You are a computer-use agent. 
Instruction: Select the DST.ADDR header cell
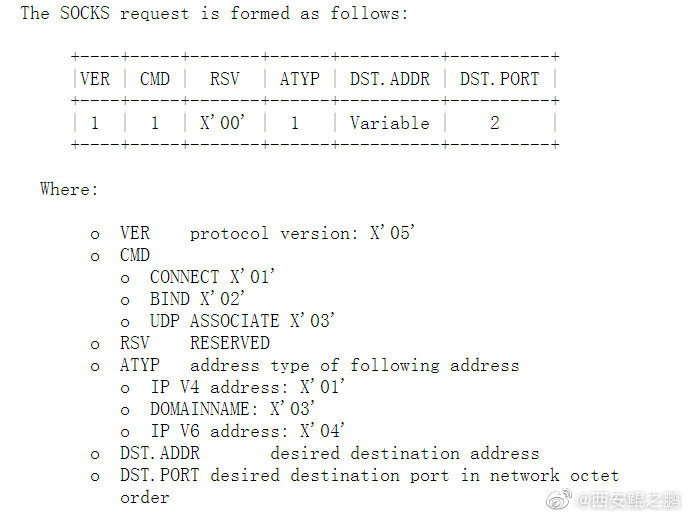pos(390,79)
